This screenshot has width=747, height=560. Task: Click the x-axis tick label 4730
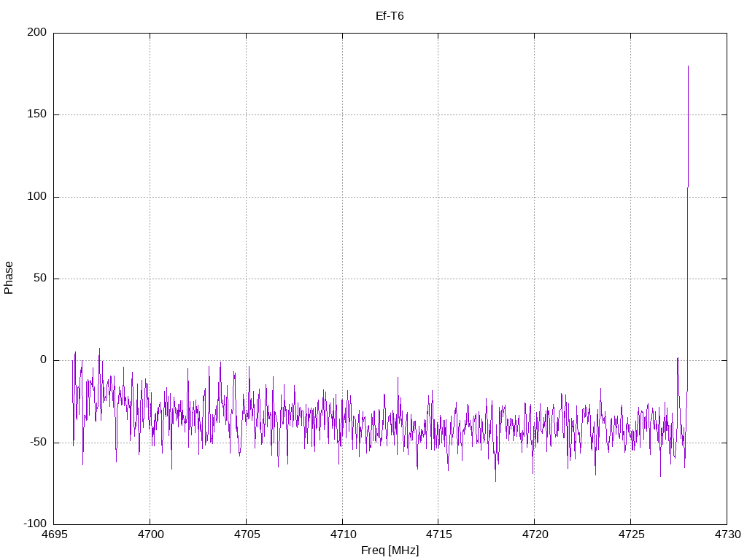[727, 534]
